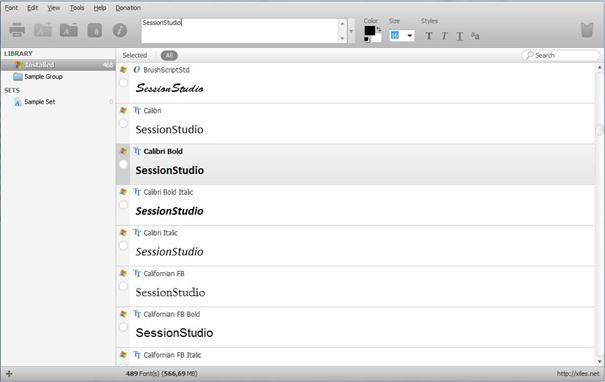Select Installed in the Library
605x382 pixels.
point(58,65)
